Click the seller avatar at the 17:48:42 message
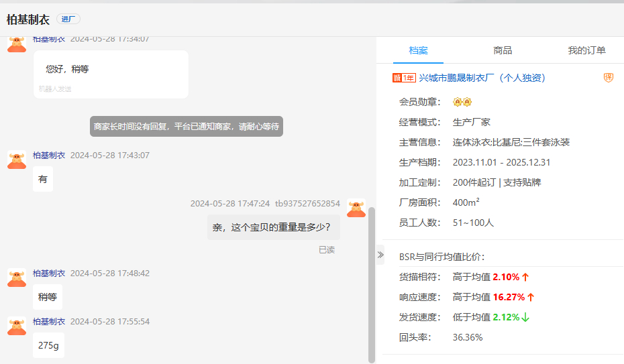The width and height of the screenshot is (624, 364). (17, 278)
